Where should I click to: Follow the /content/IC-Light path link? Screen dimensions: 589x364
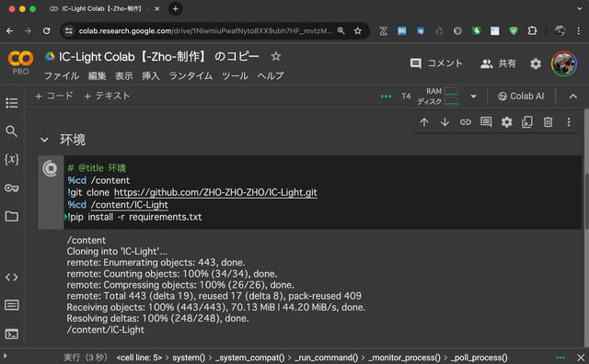pyautogui.click(x=130, y=205)
